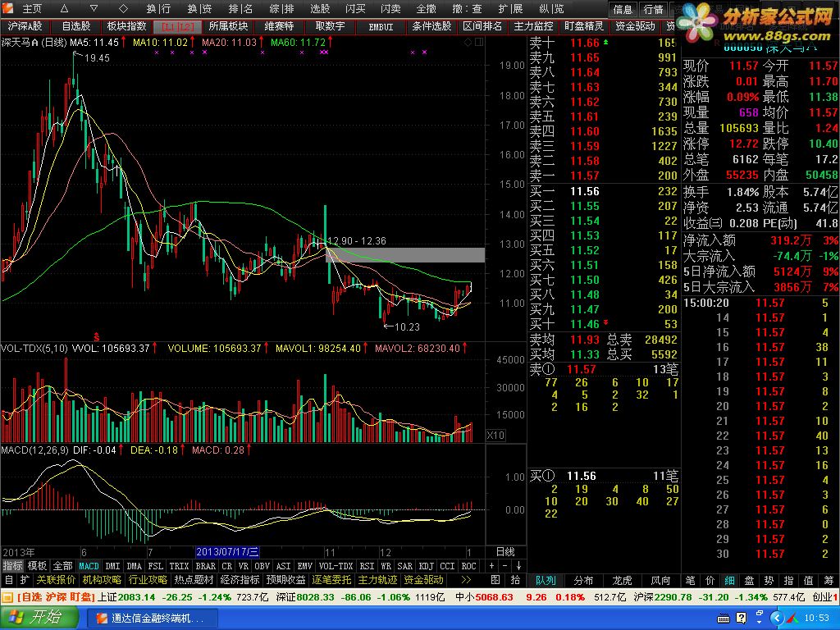This screenshot has height=630, width=840.
Task: Click the diamond icon in top menu
Action: tap(123, 8)
